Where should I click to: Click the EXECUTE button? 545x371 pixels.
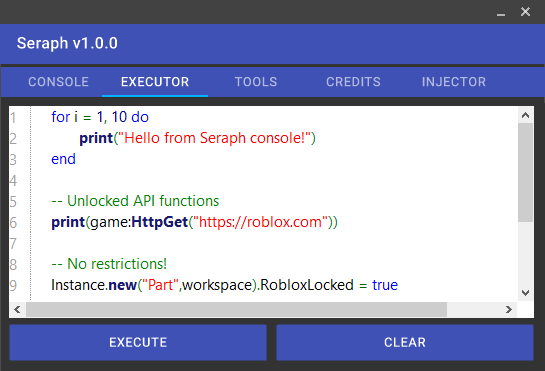138,342
